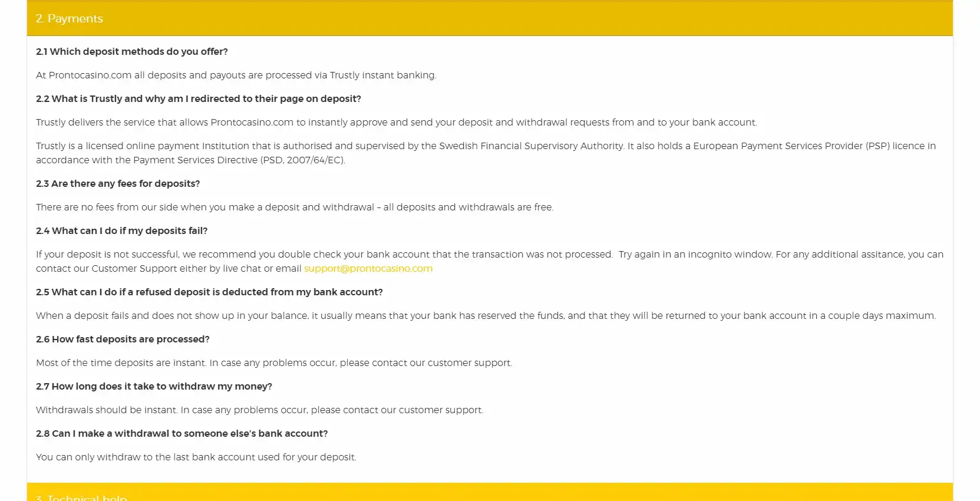
Task: Click the answer stating deposits and withdrawals are free
Action: point(295,207)
